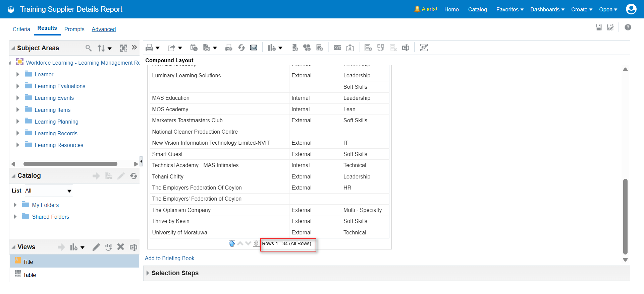This screenshot has height=294, width=644.
Task: Open the export dropdown arrow
Action: tap(180, 48)
